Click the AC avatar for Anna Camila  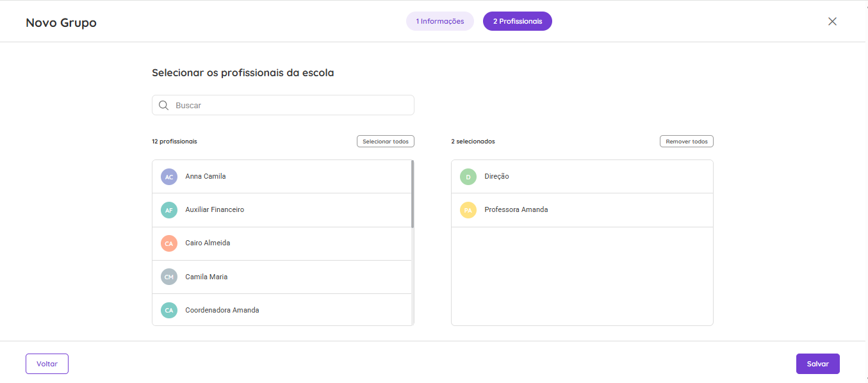[x=169, y=177]
